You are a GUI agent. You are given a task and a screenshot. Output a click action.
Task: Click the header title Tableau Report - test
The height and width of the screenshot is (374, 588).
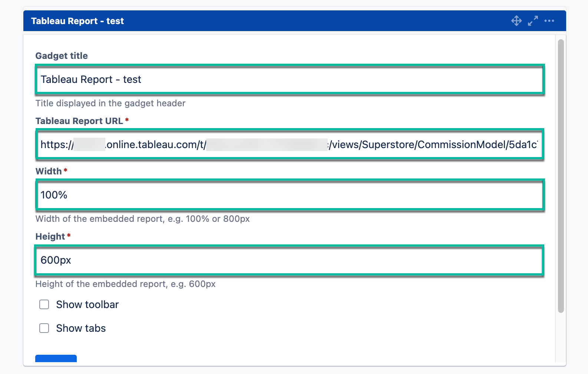coord(77,21)
